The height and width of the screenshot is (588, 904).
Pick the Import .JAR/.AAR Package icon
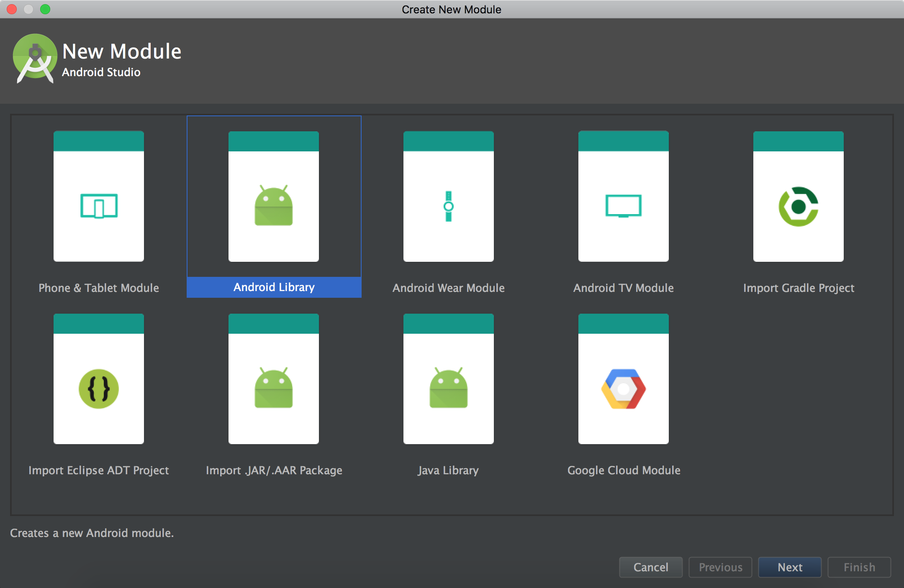click(x=274, y=389)
